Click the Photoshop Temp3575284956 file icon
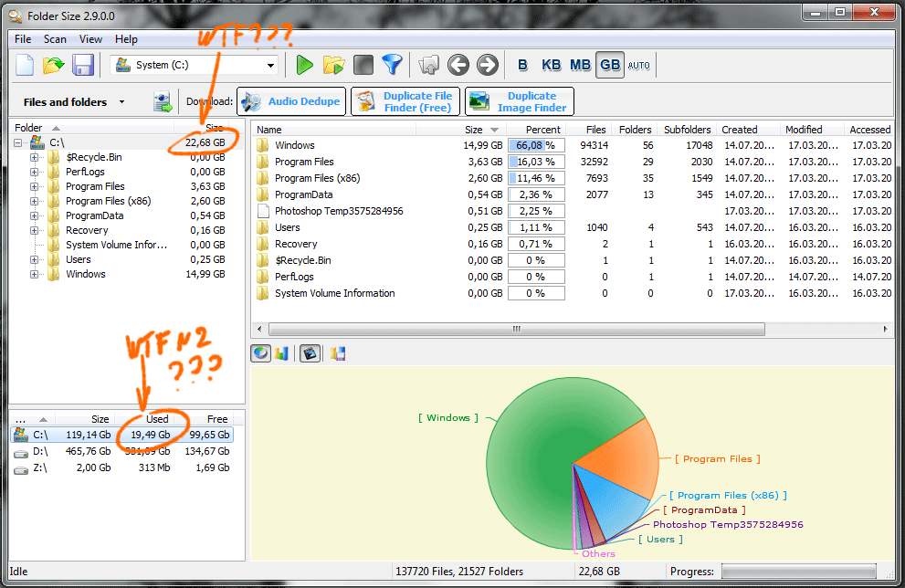905x588 pixels. click(x=263, y=211)
